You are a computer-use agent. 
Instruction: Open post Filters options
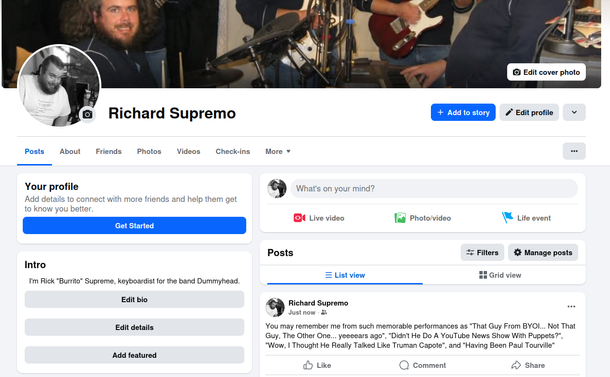coord(482,253)
